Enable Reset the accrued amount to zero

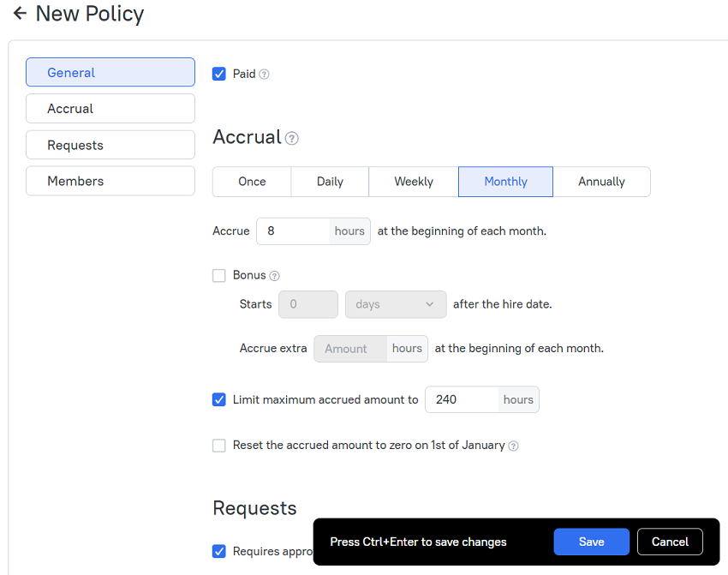(219, 446)
